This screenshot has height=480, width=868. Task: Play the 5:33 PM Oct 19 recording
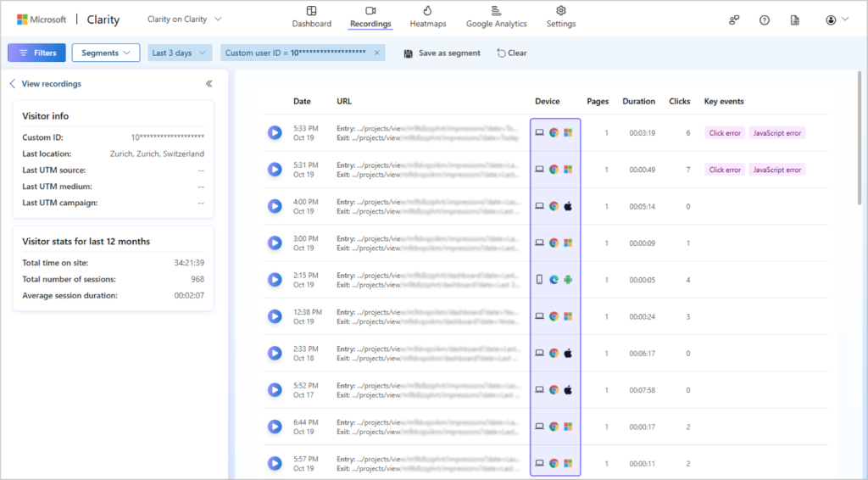pyautogui.click(x=275, y=133)
